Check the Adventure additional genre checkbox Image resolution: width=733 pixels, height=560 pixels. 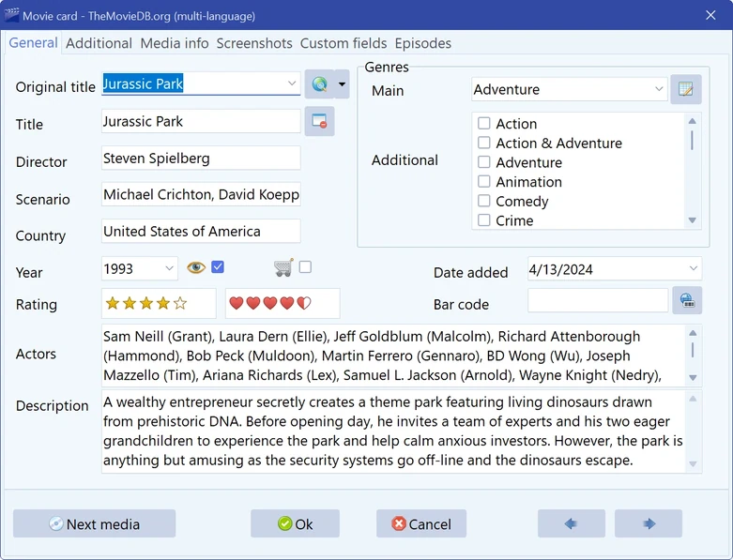coord(484,162)
